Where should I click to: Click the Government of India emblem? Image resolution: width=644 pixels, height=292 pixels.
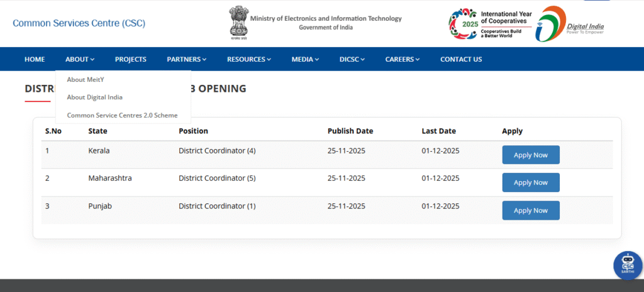tap(238, 23)
